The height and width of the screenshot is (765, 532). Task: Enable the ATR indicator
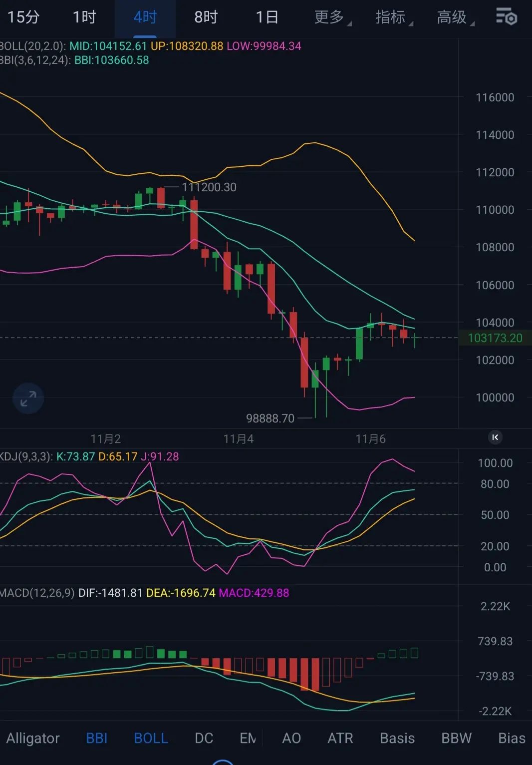(x=340, y=738)
